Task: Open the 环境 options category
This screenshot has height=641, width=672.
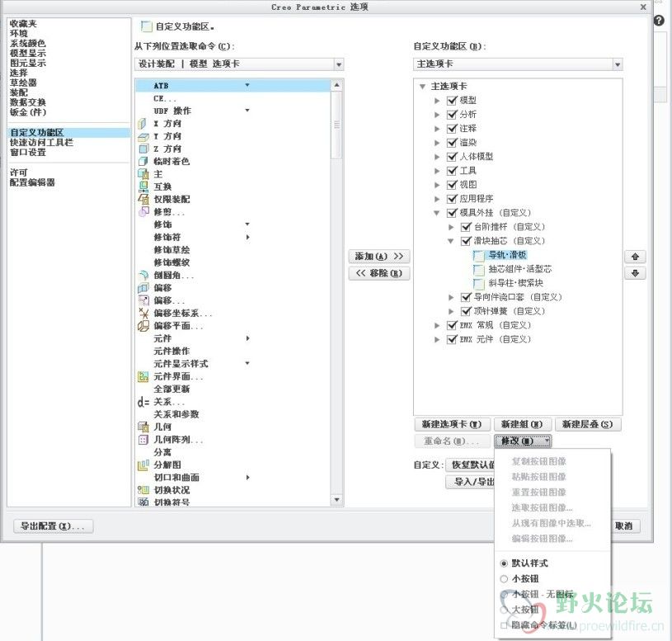Action: (19, 34)
